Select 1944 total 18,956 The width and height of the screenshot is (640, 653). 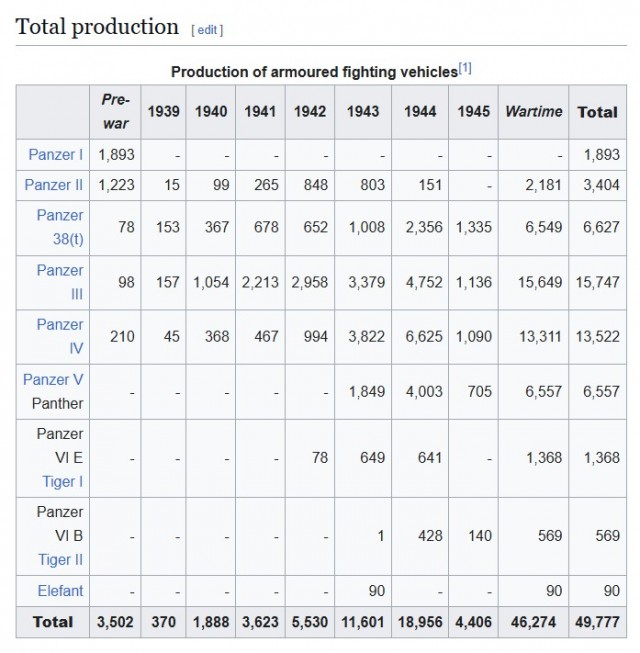420,622
